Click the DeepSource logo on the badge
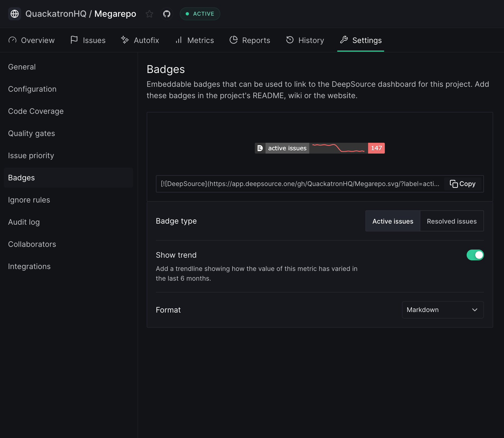The width and height of the screenshot is (504, 438). (x=260, y=148)
